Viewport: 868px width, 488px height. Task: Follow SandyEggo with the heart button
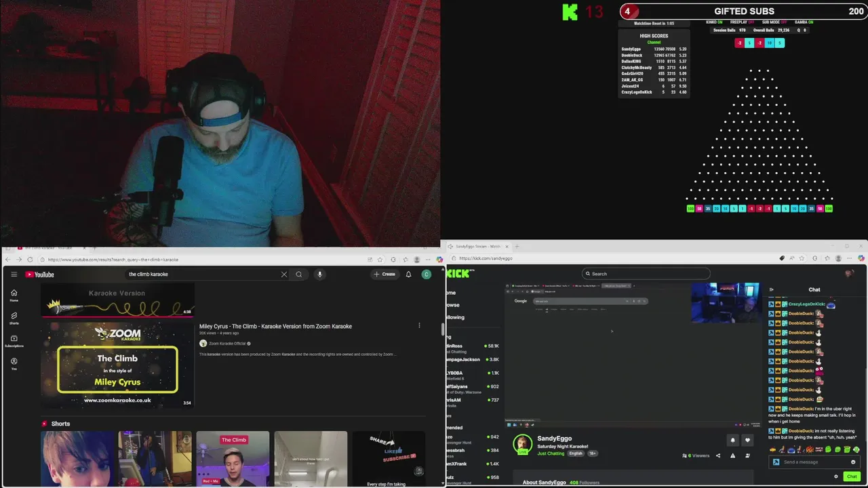(747, 441)
